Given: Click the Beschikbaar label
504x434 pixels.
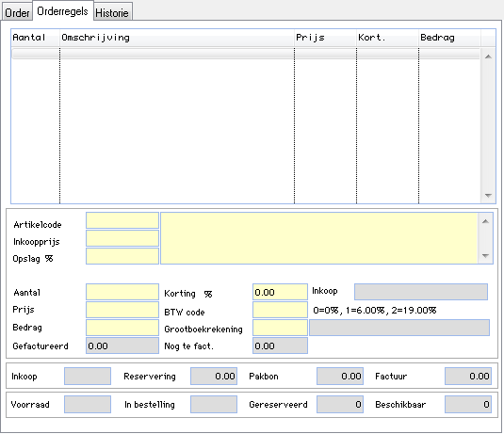Looking at the screenshot, I should pyautogui.click(x=400, y=404).
